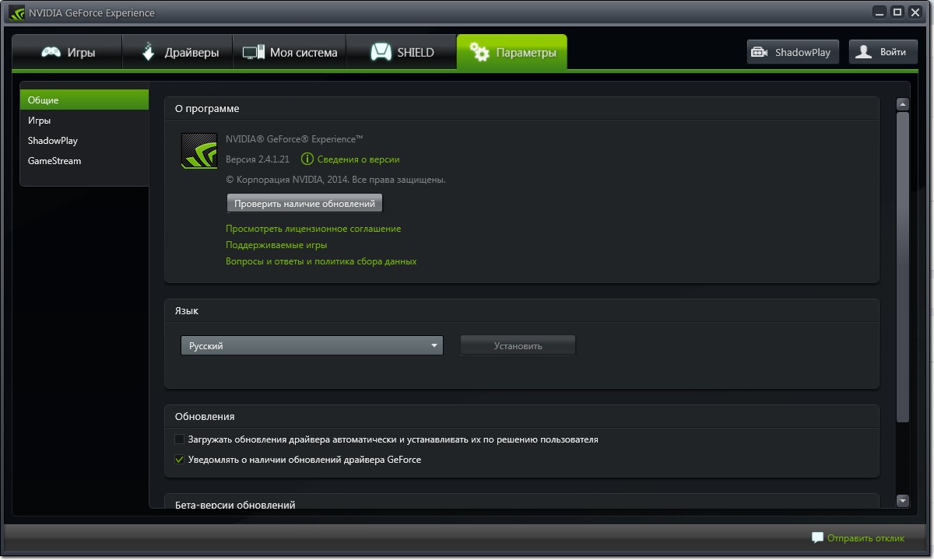
Task: Click the download arrow icon on Драйверы tab
Action: pyautogui.click(x=149, y=52)
